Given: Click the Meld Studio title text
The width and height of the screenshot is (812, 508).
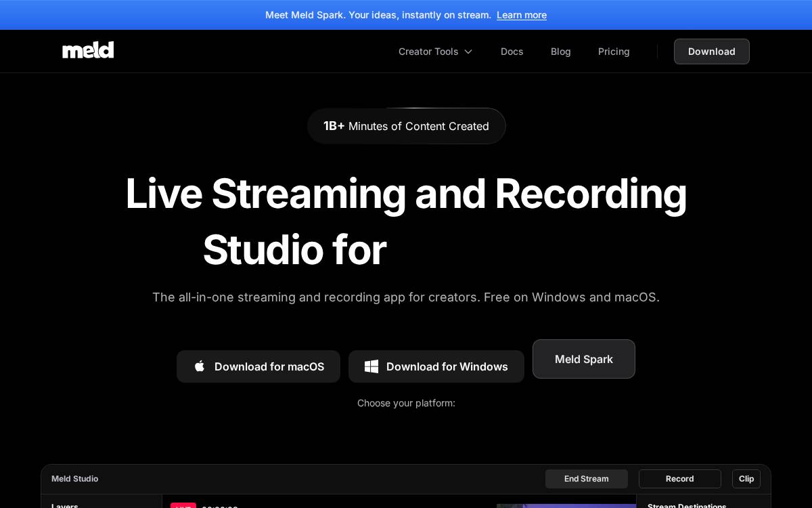Looking at the screenshot, I should click(x=75, y=479).
